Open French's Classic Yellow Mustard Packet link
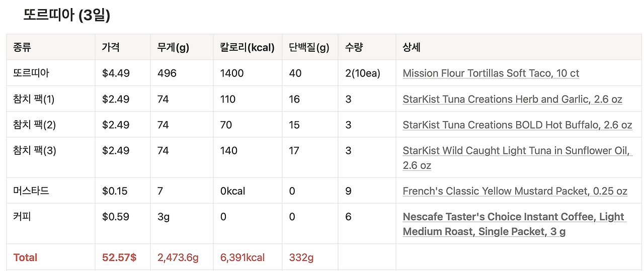The image size is (644, 271). [515, 191]
